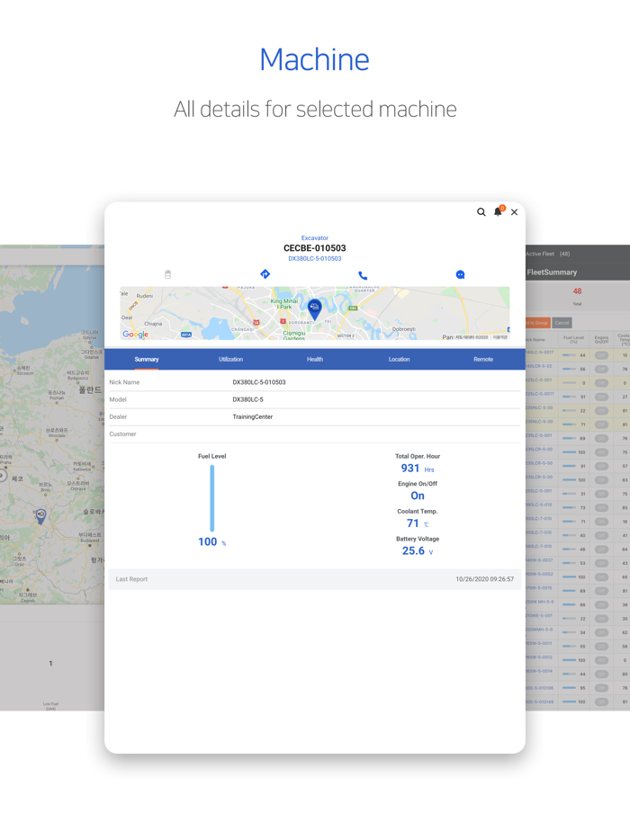The width and height of the screenshot is (630, 840).
Task: Click the fuel level bar for 210WE-5-001
Action: pyautogui.click(x=570, y=619)
